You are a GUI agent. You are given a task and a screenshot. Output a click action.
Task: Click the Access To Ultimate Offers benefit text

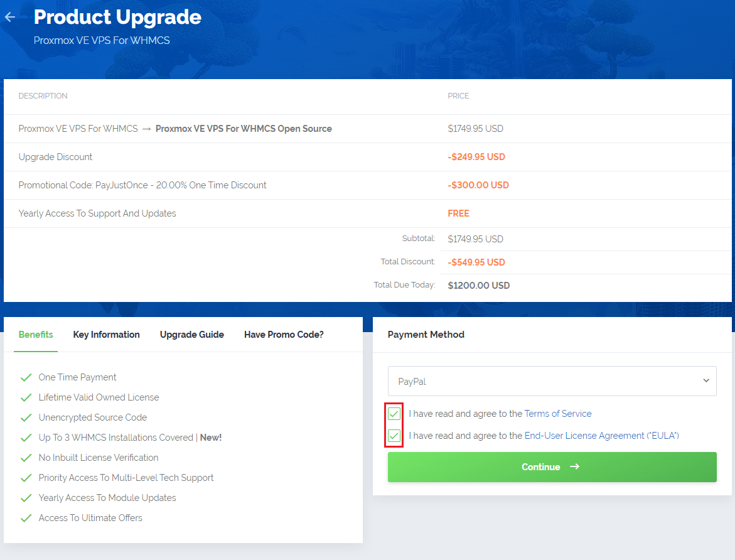point(90,518)
